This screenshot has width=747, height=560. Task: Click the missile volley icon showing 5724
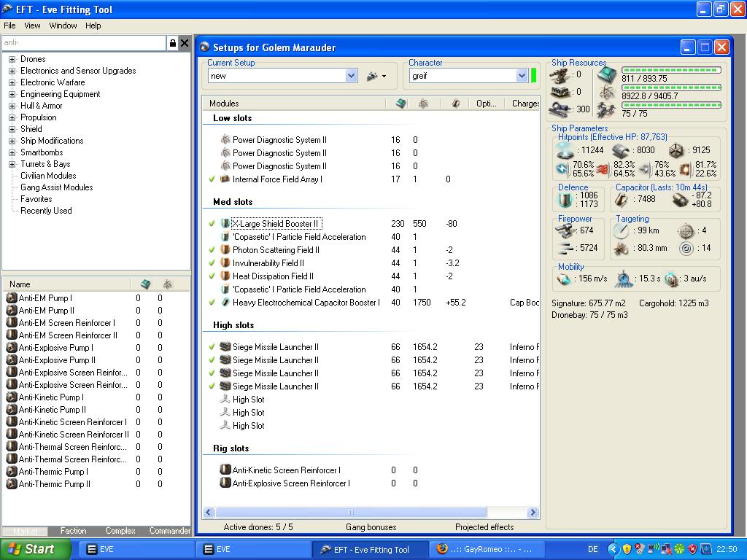565,248
